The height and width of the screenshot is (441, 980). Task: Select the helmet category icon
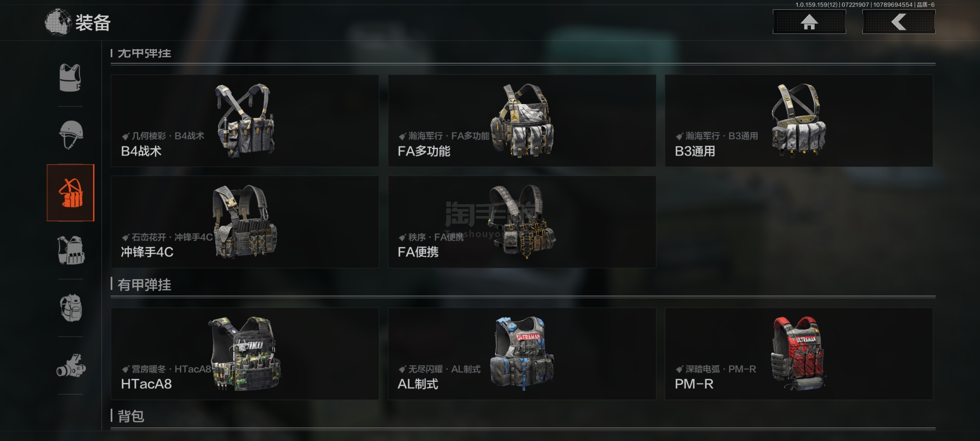tap(70, 135)
